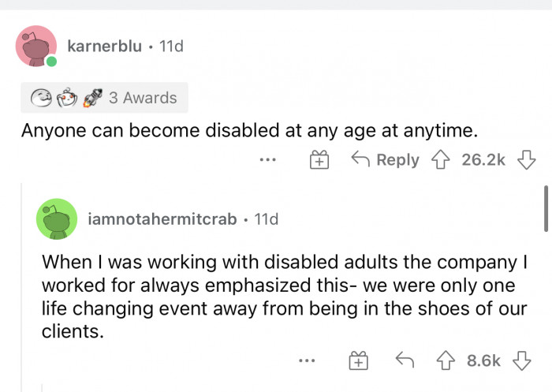Image resolution: width=552 pixels, height=392 pixels.
Task: Click the rocket award icon
Action: point(92,98)
